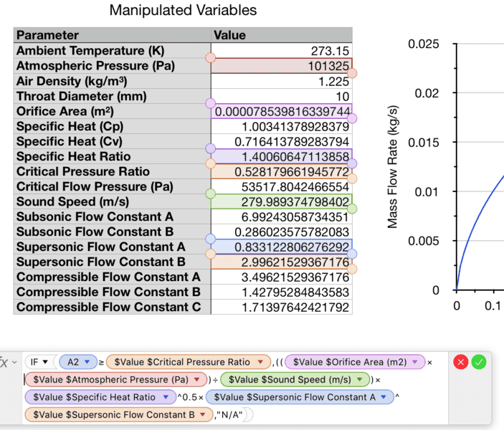The image size is (504, 430).
Task: Open Orifice Area token dropdown arrow
Action: coord(417,362)
